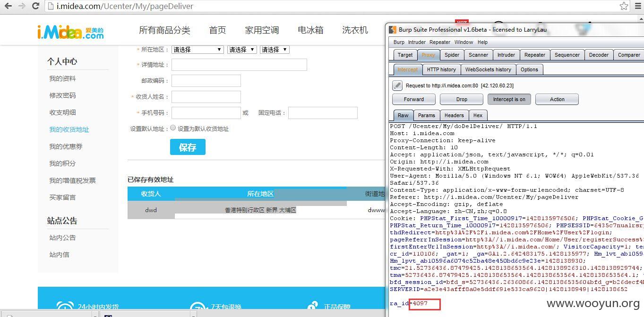Open 我的资料 in the sidebar
644x317 pixels.
click(62, 78)
